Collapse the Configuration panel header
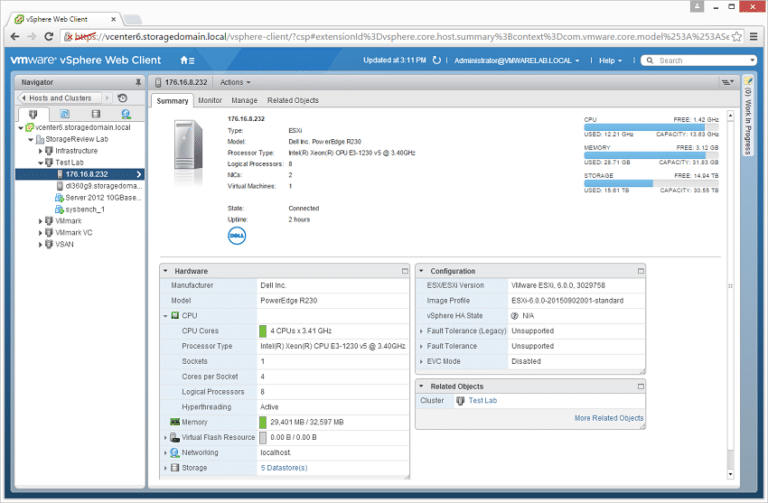Viewport: 768px width, 503px height. 421,271
